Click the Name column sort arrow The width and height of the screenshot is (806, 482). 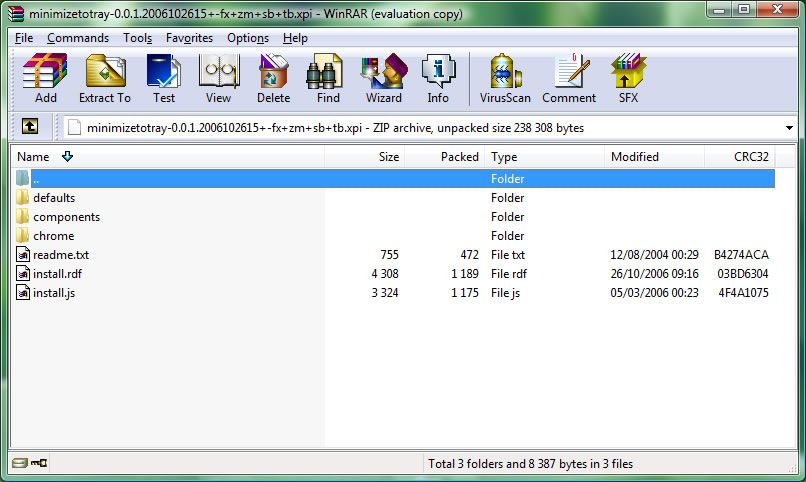point(67,156)
